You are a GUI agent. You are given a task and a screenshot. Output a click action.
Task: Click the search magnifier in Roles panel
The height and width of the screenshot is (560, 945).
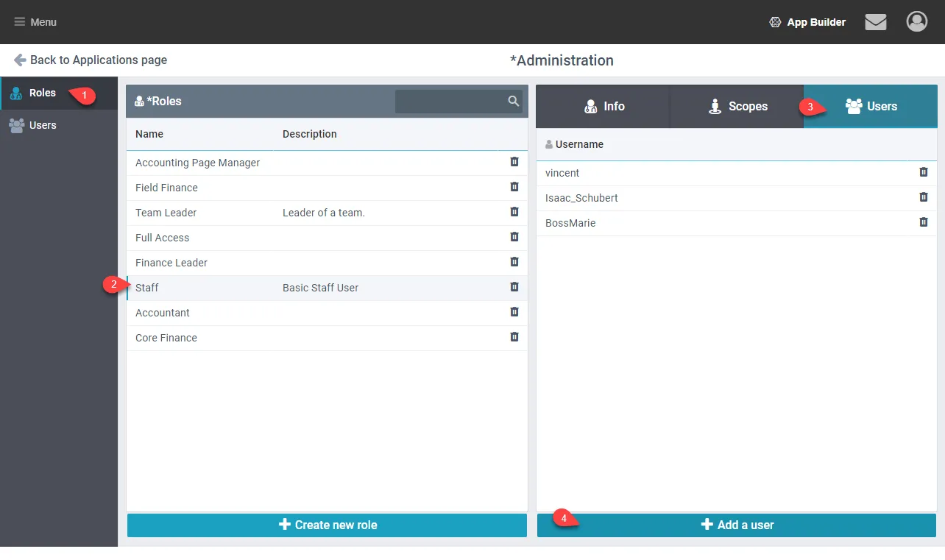pyautogui.click(x=513, y=102)
